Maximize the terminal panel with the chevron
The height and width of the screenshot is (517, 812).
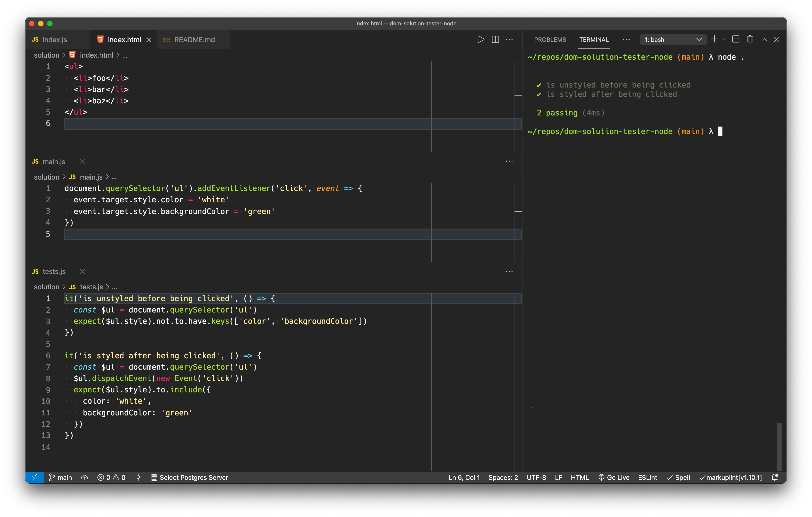[764, 39]
